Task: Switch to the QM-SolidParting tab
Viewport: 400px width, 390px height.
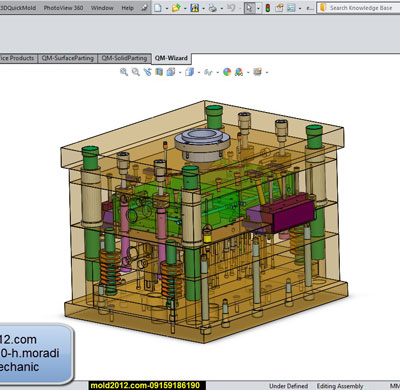Action: (124, 58)
